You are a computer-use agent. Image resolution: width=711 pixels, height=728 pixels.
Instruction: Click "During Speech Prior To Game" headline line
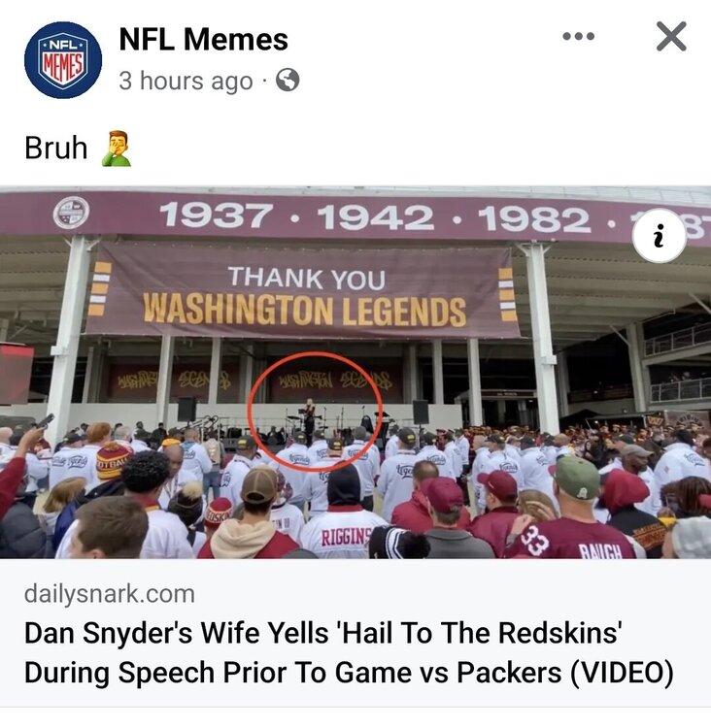[x=349, y=673]
